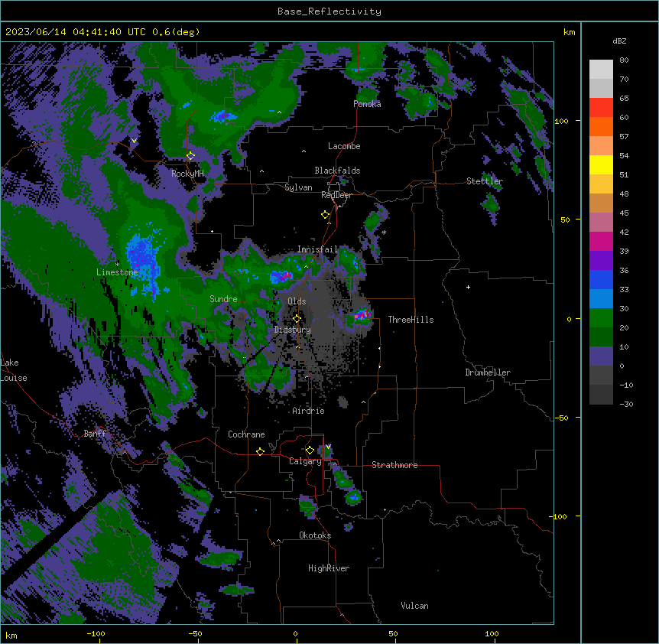Click the Okotoks label
Image resolution: width=659 pixels, height=644 pixels.
(x=315, y=535)
